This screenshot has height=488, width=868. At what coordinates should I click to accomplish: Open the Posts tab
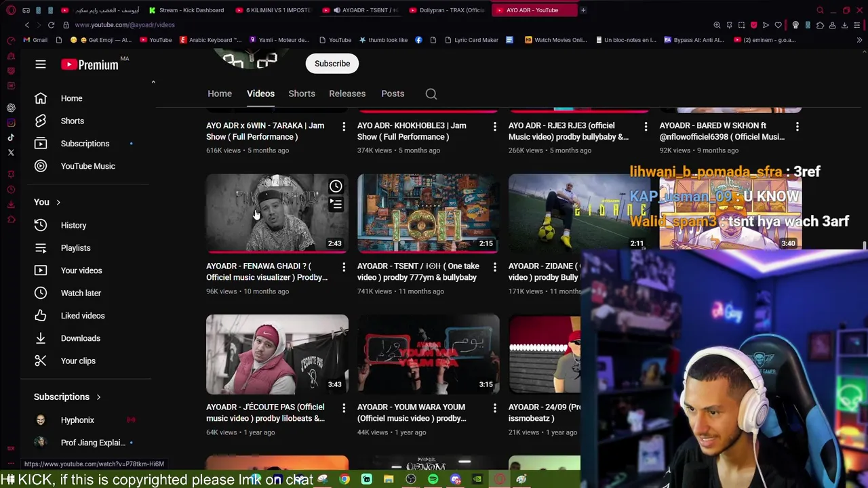tap(393, 94)
